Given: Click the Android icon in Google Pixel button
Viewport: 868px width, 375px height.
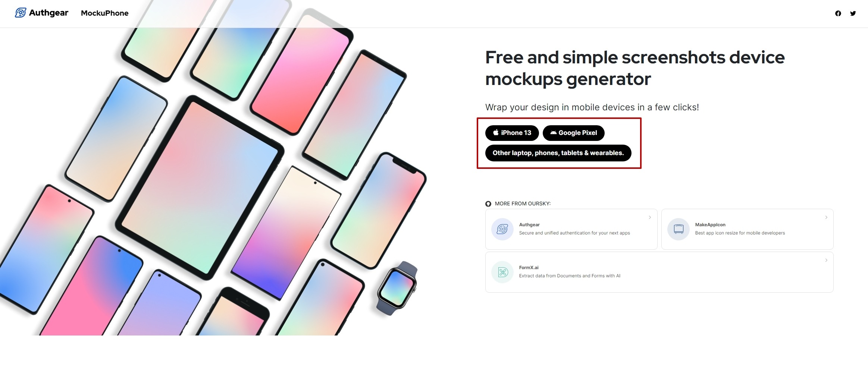Looking at the screenshot, I should [x=553, y=133].
